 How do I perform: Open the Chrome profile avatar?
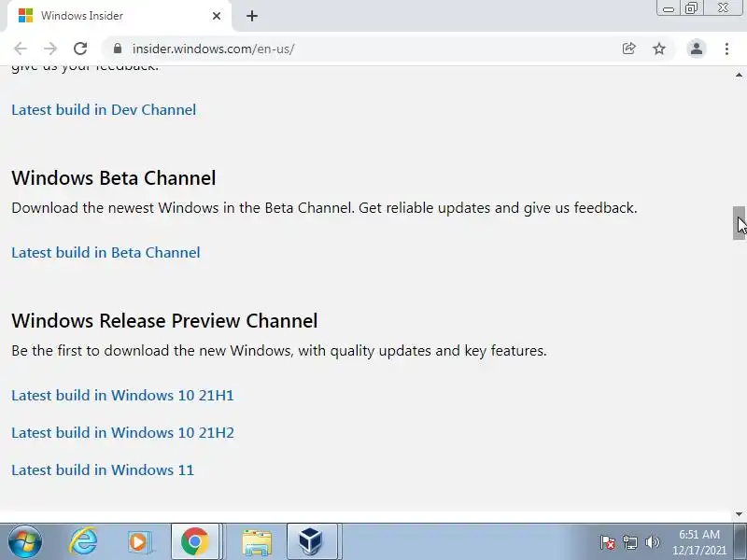point(696,49)
